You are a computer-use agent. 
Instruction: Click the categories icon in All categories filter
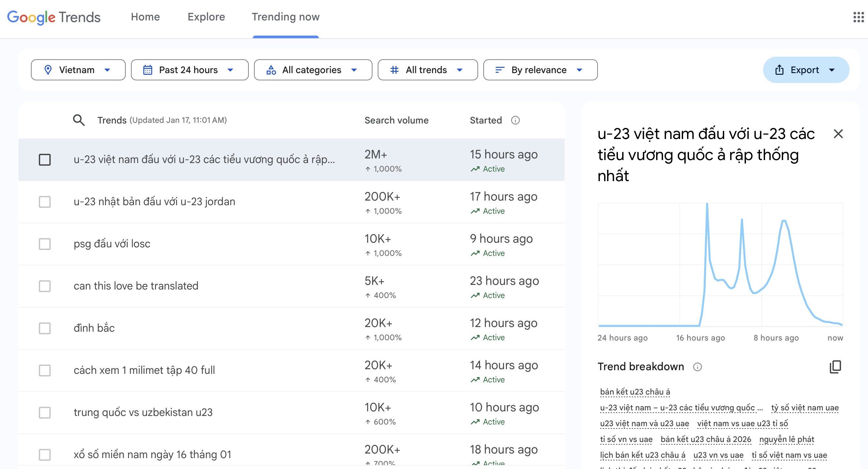[x=271, y=70]
